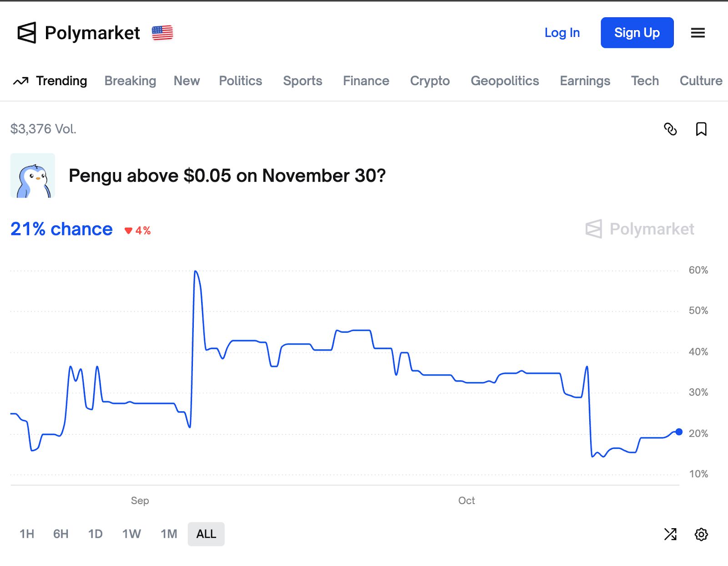This screenshot has width=728, height=566.
Task: Open the hamburger menu
Action: click(698, 33)
